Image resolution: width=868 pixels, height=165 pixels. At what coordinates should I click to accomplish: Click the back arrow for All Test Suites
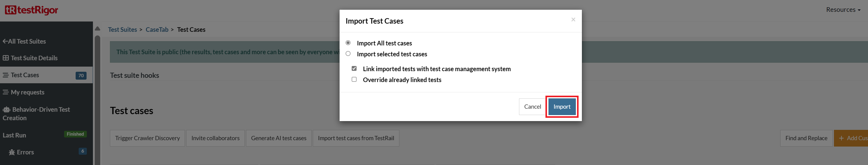click(x=5, y=41)
